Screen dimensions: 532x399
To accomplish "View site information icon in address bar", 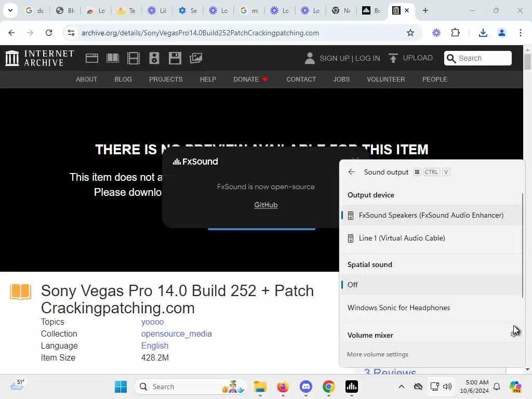I will pos(71,33).
